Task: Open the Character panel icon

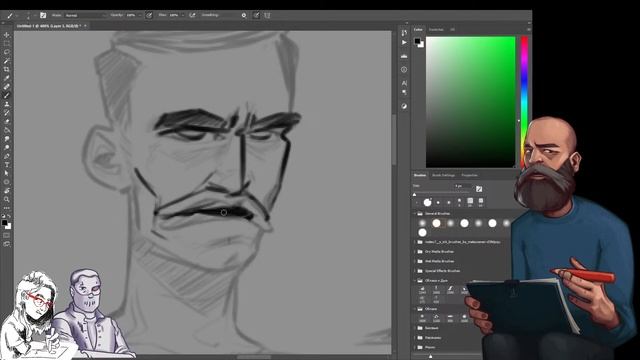Action: (x=404, y=83)
